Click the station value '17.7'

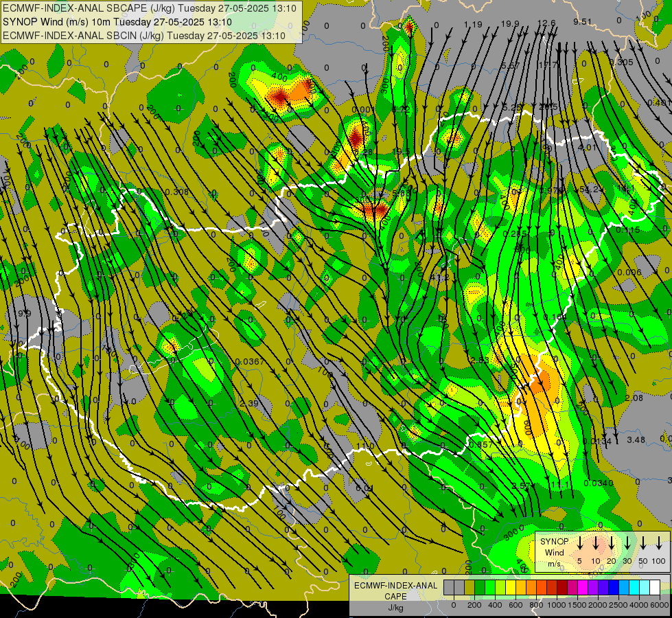pos(548,65)
